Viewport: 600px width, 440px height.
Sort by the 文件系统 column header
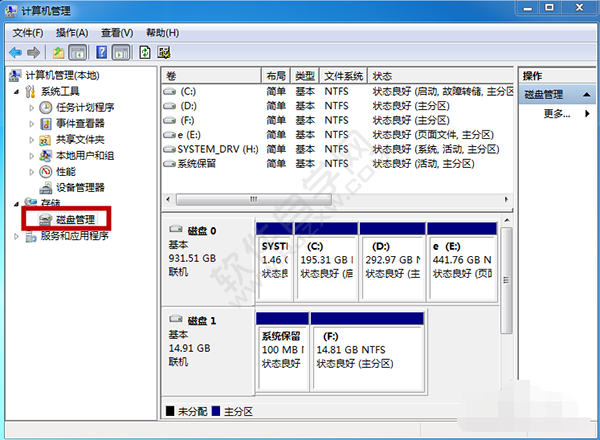click(x=344, y=76)
